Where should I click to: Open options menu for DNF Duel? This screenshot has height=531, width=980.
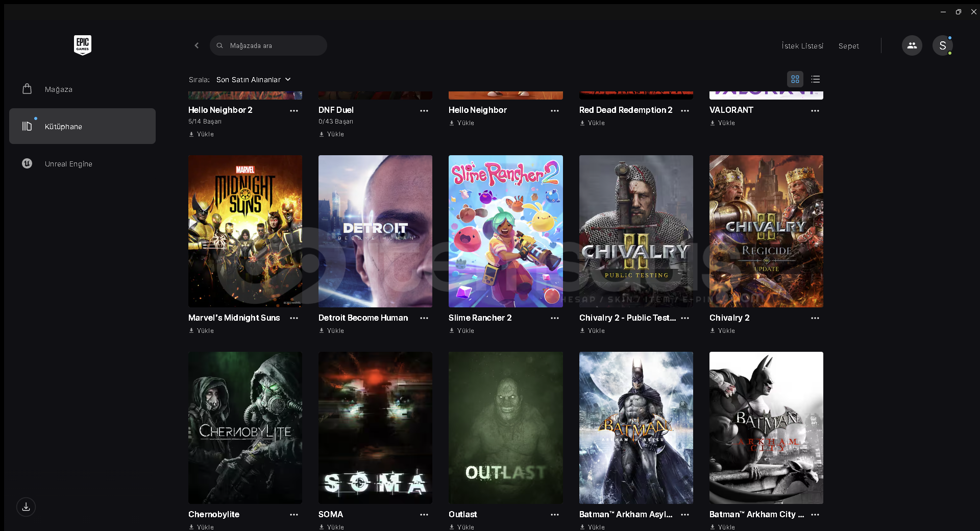pyautogui.click(x=424, y=110)
